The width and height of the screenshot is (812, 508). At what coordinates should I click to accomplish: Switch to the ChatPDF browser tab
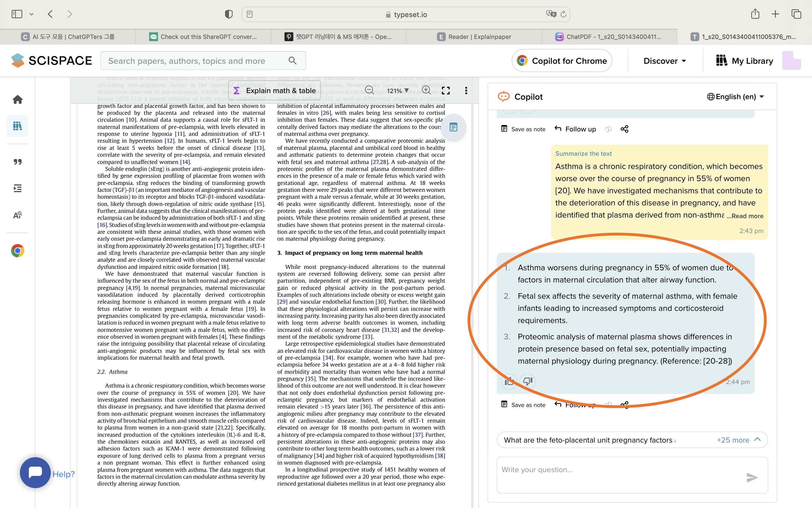(609, 37)
